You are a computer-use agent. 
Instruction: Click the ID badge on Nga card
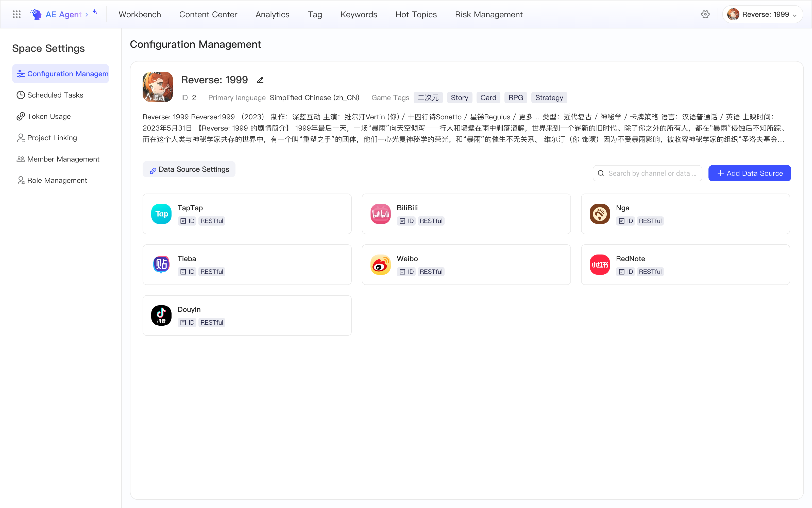tap(625, 221)
